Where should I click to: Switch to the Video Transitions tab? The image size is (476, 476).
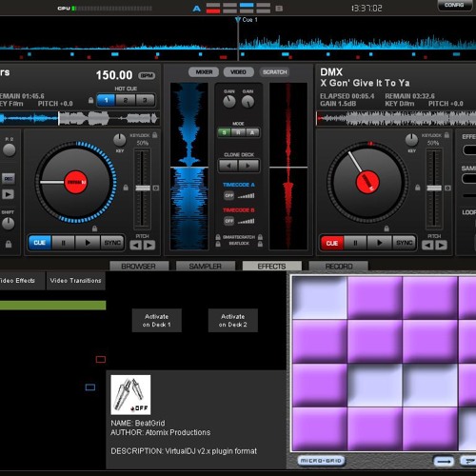(75, 281)
